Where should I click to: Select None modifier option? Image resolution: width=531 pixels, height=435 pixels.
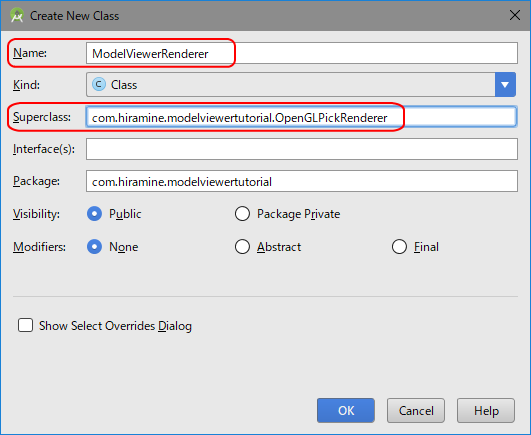click(94, 247)
